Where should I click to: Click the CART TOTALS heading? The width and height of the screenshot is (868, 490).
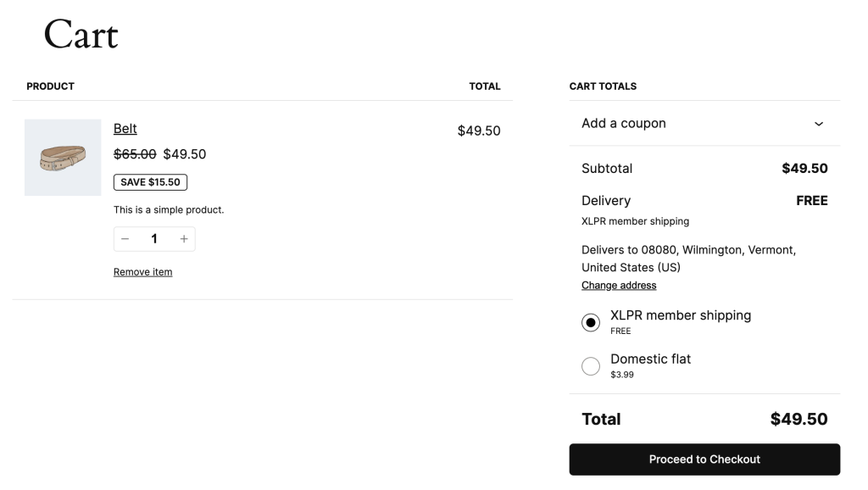point(603,86)
